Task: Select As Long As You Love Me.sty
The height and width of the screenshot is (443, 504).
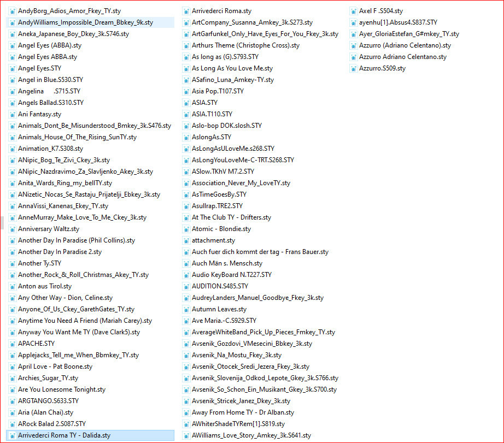Action: tap(232, 68)
